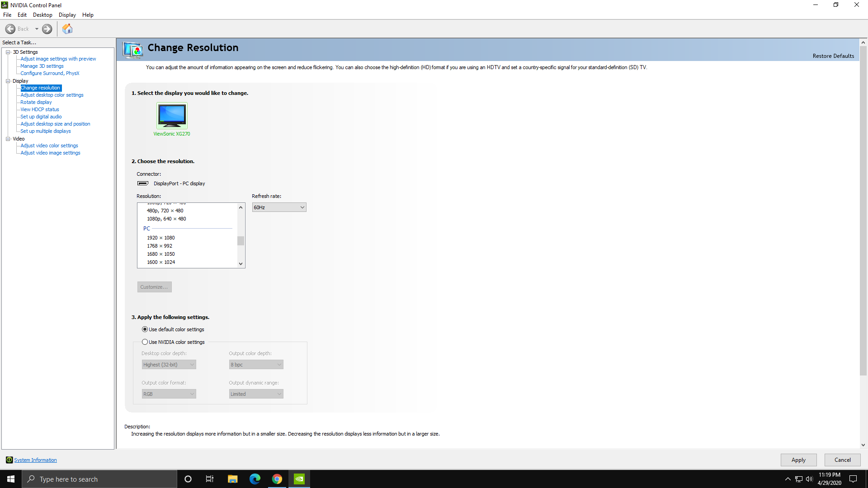Click the Apply button
Screen dimensions: 868x488
tap(798, 460)
